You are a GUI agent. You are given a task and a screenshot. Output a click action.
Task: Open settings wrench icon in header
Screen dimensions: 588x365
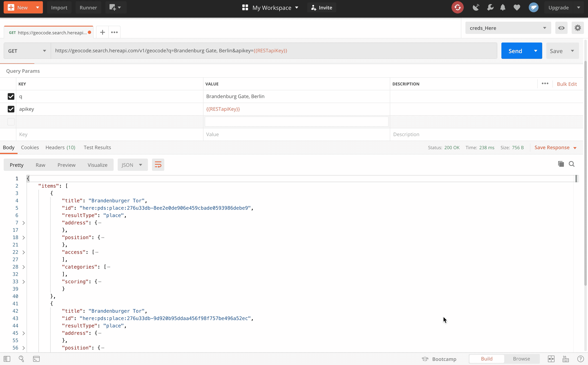pos(490,8)
